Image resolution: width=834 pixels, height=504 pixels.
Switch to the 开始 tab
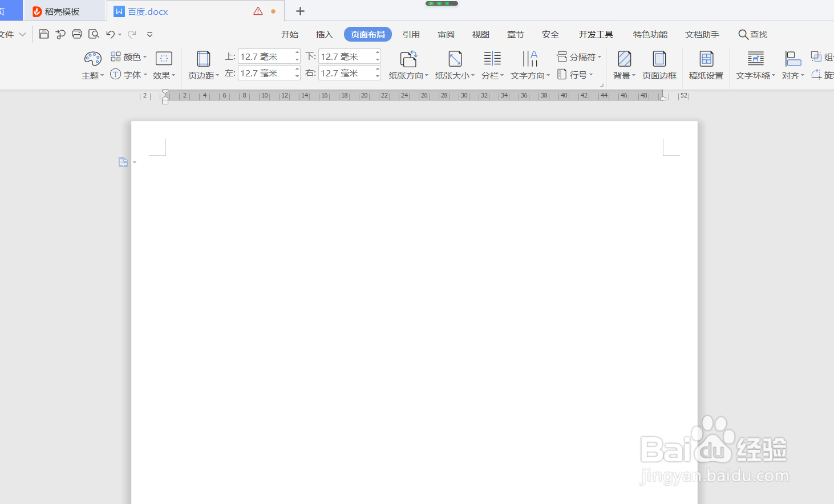(290, 34)
